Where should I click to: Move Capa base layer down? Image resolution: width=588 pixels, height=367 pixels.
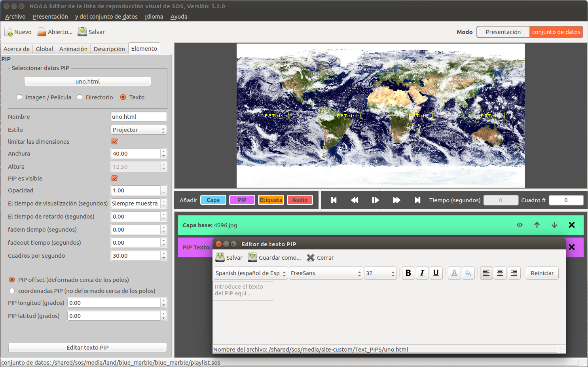[x=554, y=225]
